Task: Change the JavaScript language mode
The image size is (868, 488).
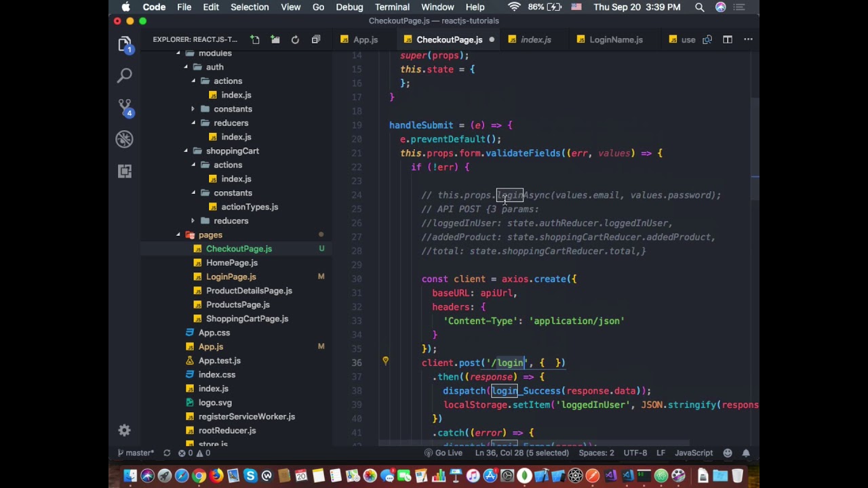Action: [694, 453]
